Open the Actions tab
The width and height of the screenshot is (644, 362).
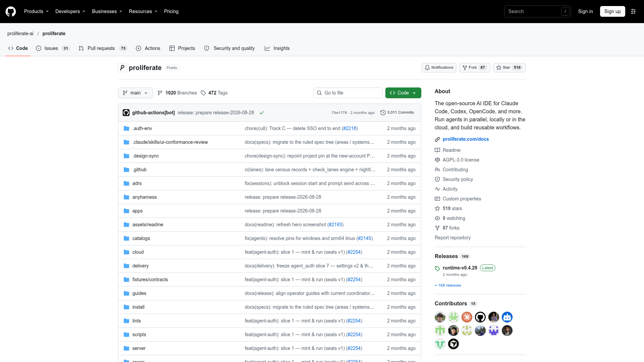tap(148, 48)
